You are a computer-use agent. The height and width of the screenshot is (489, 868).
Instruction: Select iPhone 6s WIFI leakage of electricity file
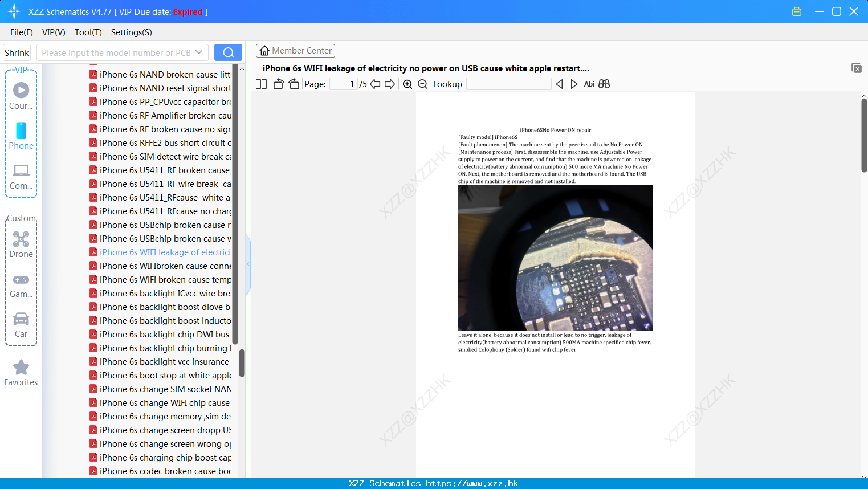tap(160, 252)
